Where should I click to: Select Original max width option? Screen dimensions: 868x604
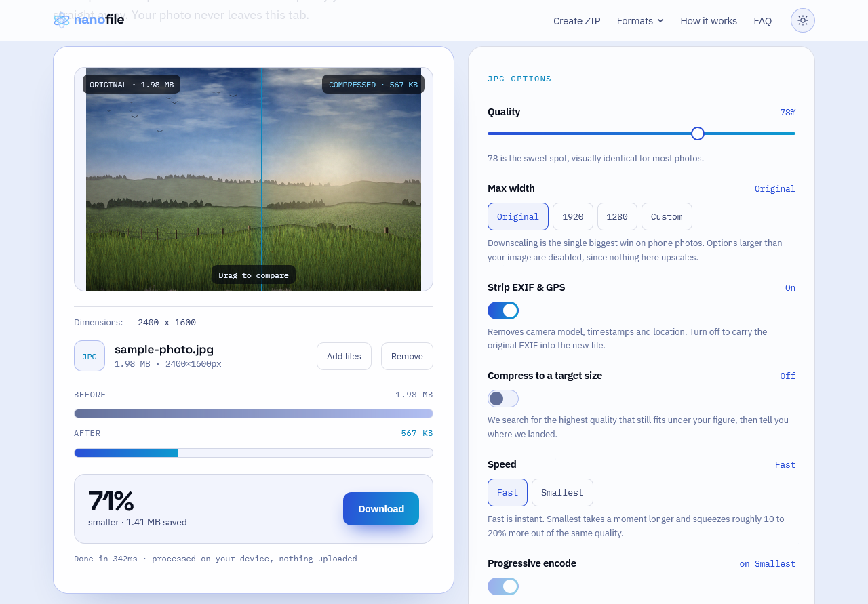[x=518, y=217]
